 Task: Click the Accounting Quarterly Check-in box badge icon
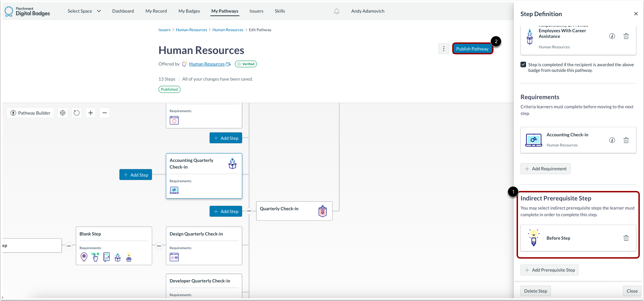pyautogui.click(x=232, y=163)
